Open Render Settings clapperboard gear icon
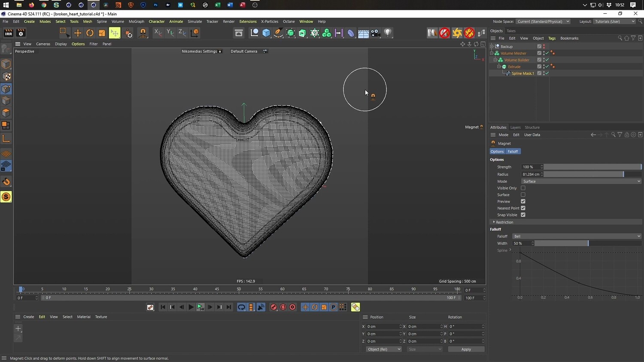 [21, 33]
